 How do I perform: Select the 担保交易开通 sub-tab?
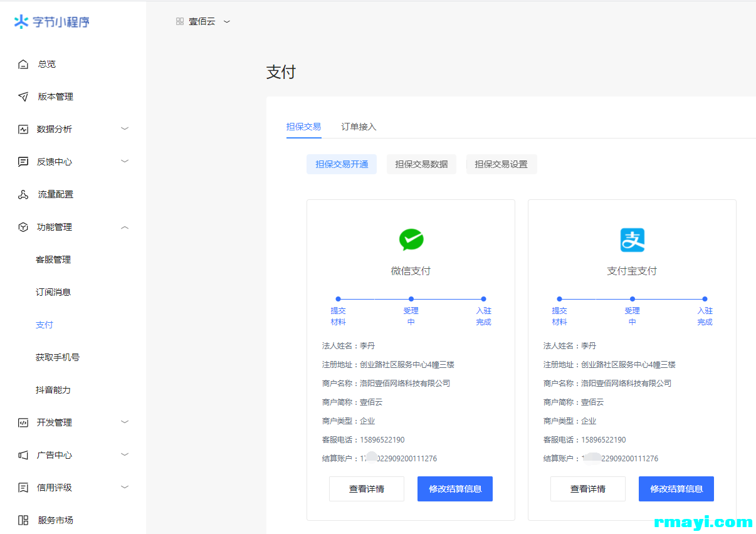(342, 164)
